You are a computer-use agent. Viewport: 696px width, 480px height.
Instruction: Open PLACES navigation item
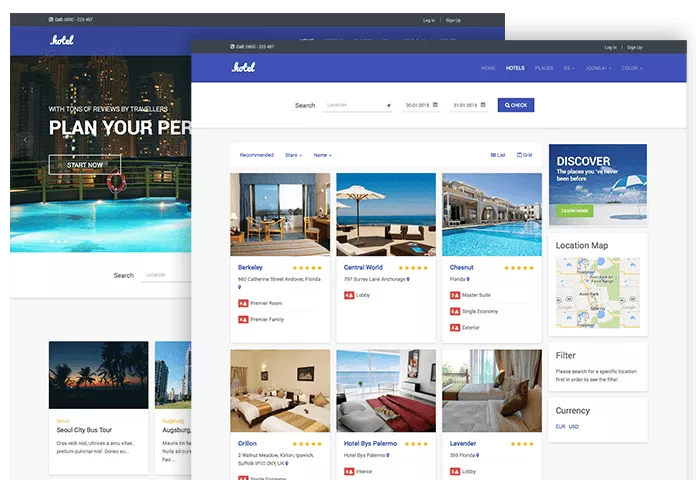click(544, 68)
